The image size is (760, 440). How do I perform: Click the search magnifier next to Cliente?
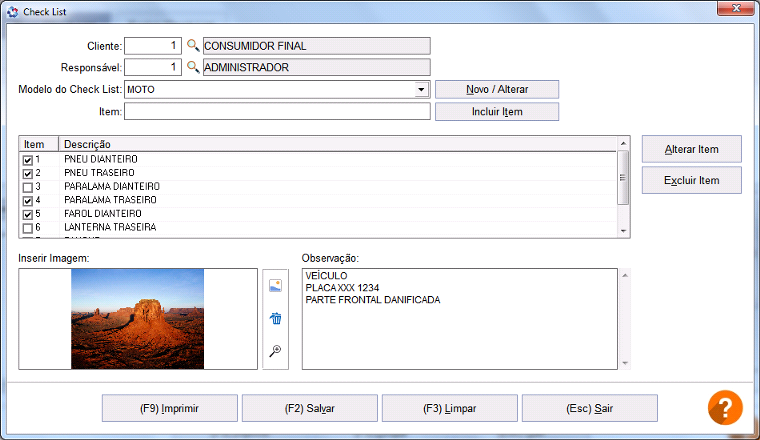[193, 46]
